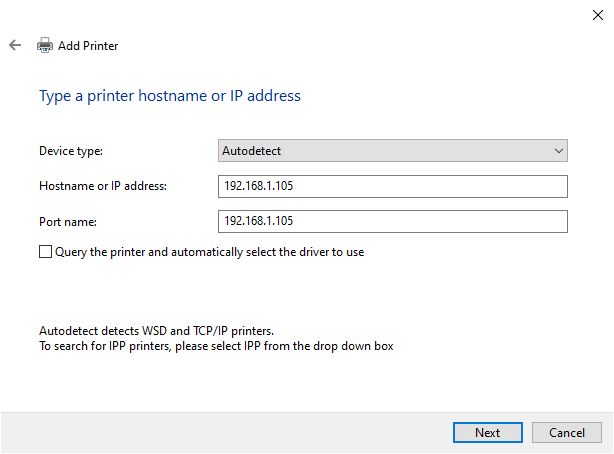Image resolution: width=614 pixels, height=454 pixels.
Task: Click the 'Port name:' label
Action: (68, 222)
